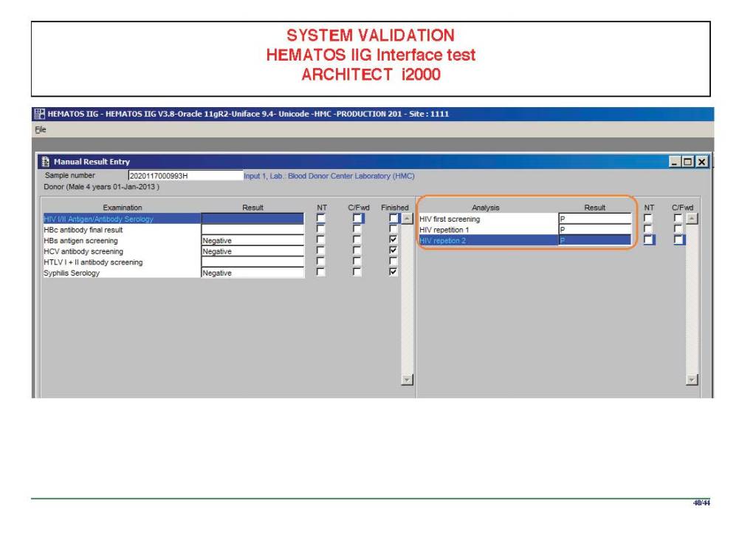
Task: Close the Manual Result Entry window
Action: point(701,162)
